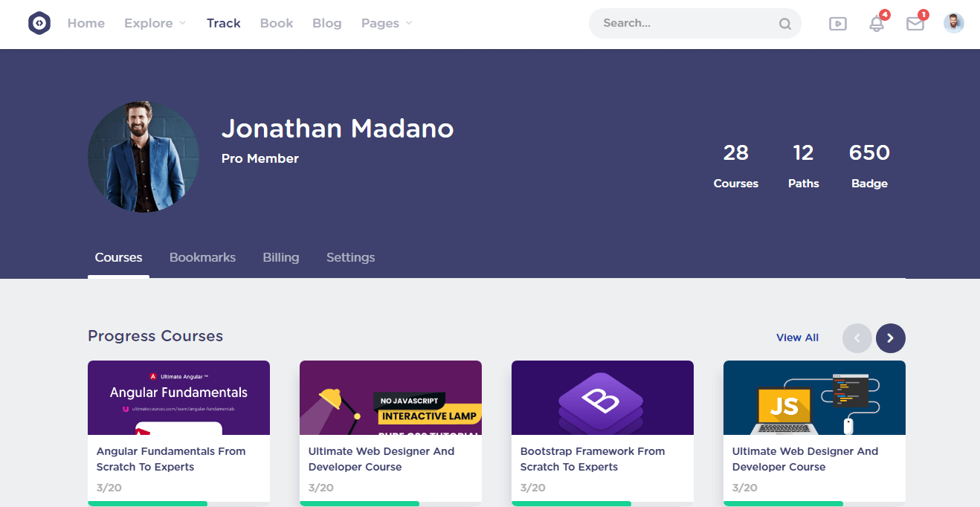The image size is (980, 507).
Task: Open the video player icon in header
Action: click(837, 24)
